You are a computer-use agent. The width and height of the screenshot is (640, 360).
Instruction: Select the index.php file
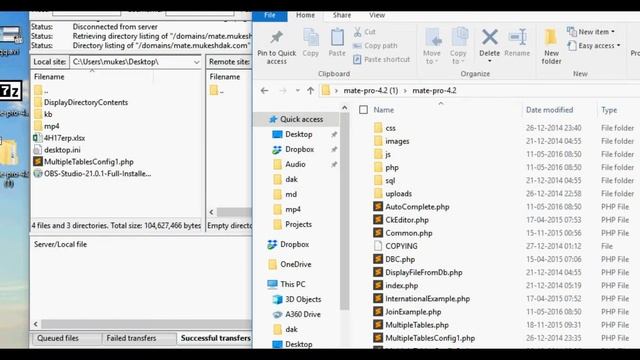(396, 285)
